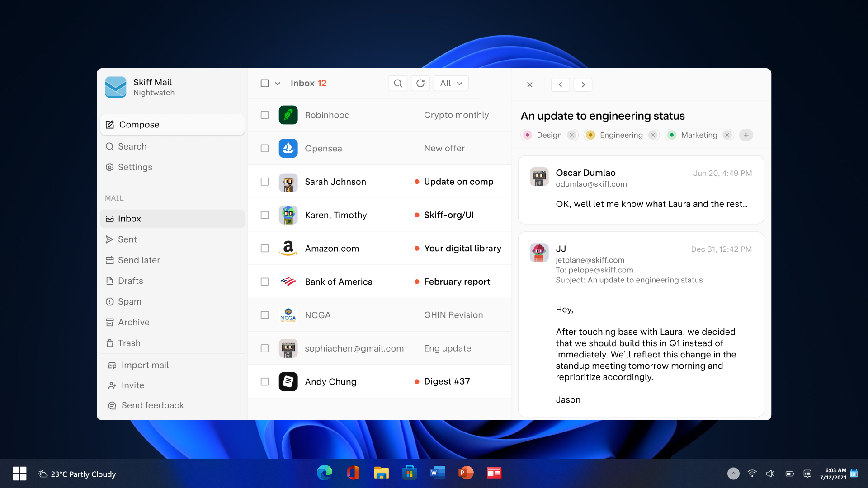Click the Import mail option
Image resolution: width=868 pixels, height=488 pixels.
(144, 364)
